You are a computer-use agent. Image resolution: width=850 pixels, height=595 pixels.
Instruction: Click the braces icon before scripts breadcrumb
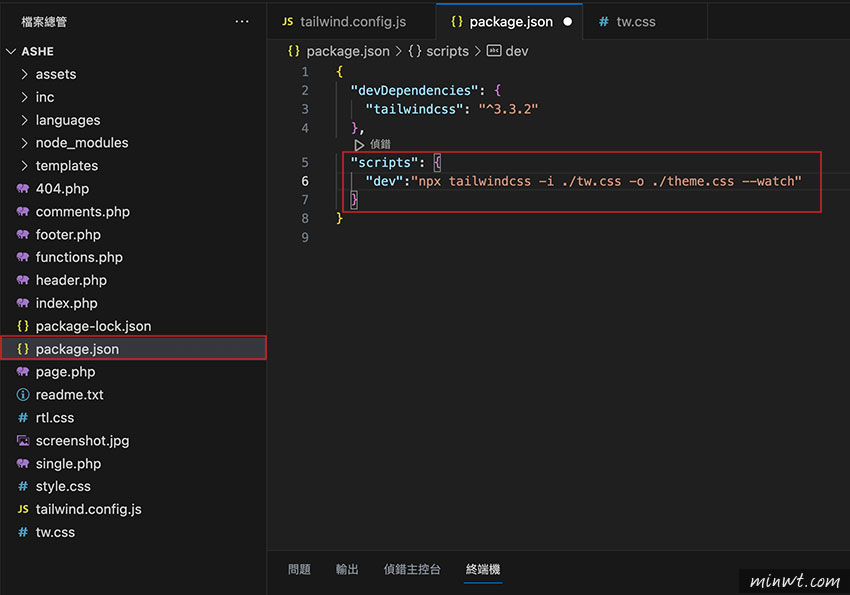pyautogui.click(x=415, y=51)
